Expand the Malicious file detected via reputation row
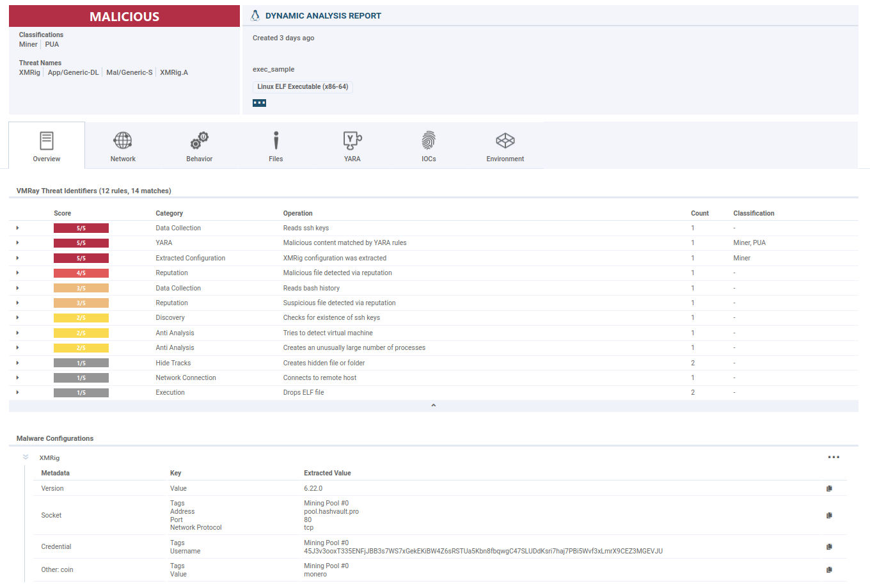 pyautogui.click(x=17, y=273)
